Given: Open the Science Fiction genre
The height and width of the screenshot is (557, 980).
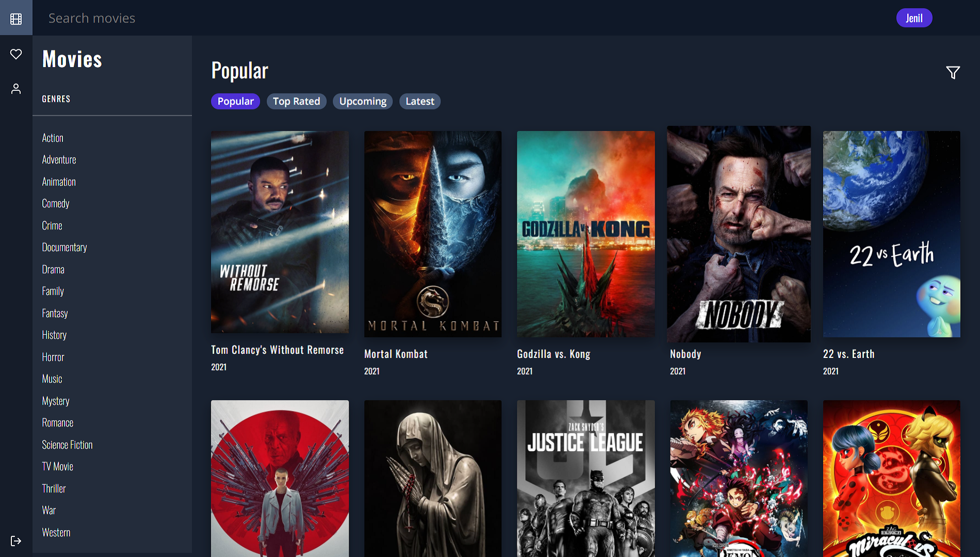Looking at the screenshot, I should (x=67, y=445).
